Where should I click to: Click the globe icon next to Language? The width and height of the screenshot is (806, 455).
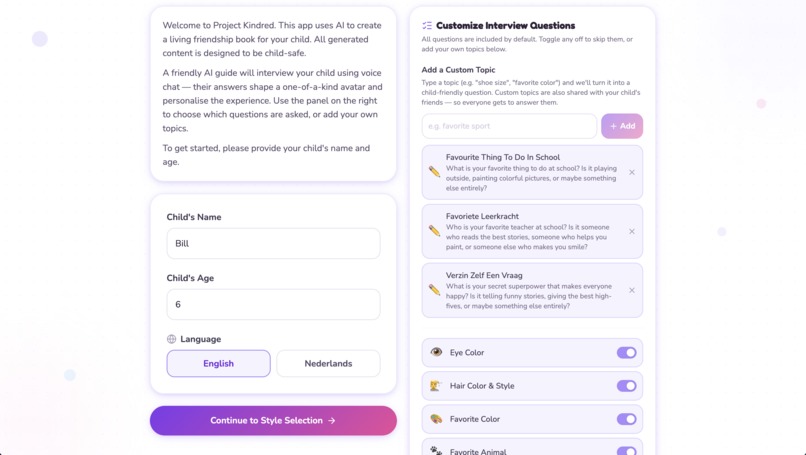tap(172, 339)
